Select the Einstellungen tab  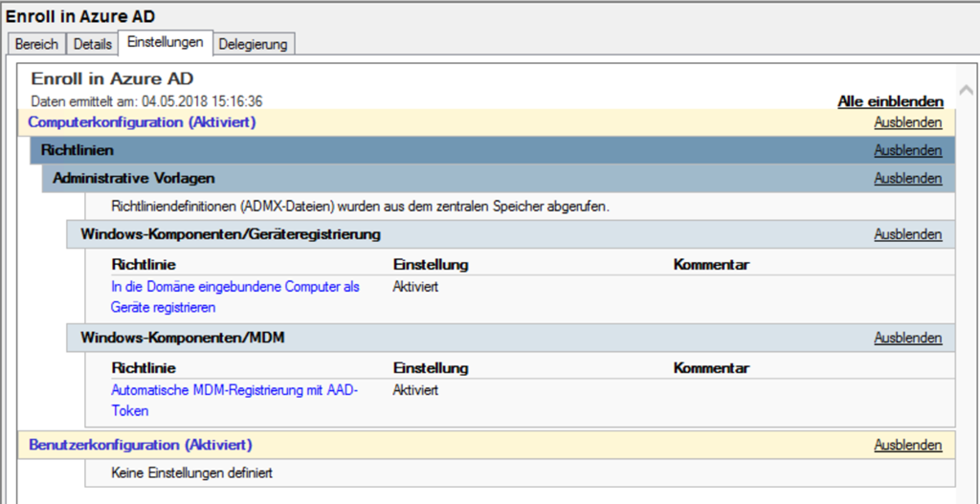166,43
